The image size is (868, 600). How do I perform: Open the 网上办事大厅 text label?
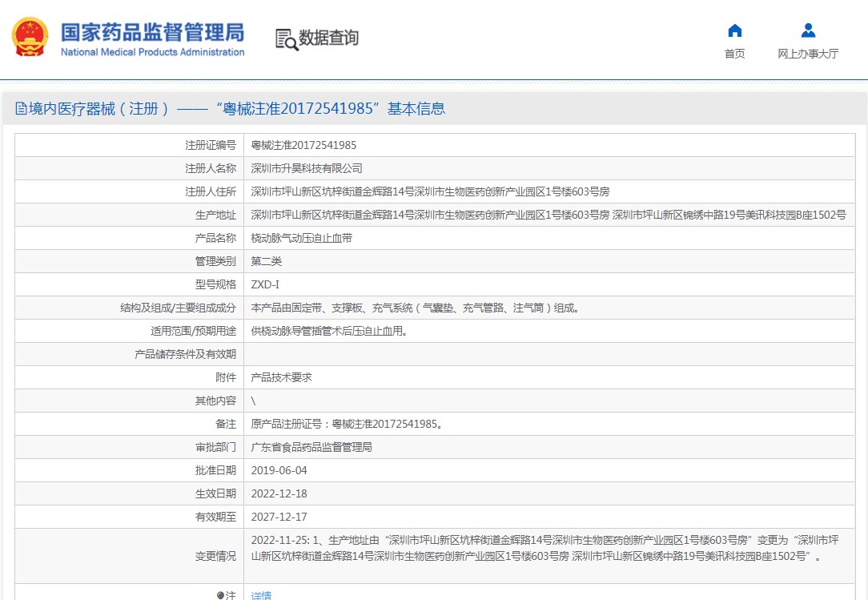coord(808,54)
